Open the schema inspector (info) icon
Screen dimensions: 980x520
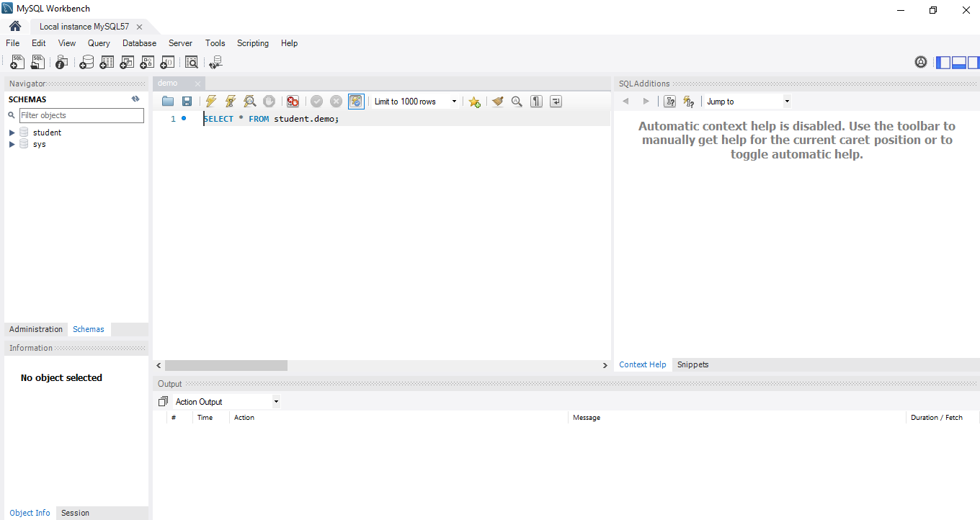[62, 63]
